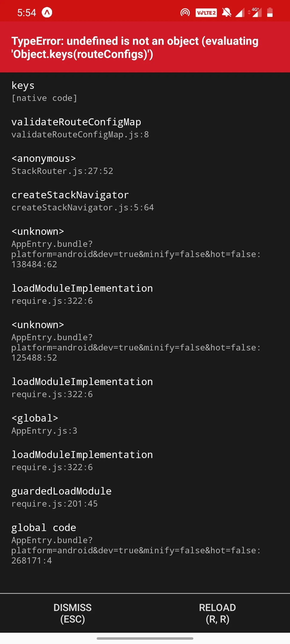Tap the muted notifications bell icon
This screenshot has width=290, height=644.
click(x=227, y=12)
